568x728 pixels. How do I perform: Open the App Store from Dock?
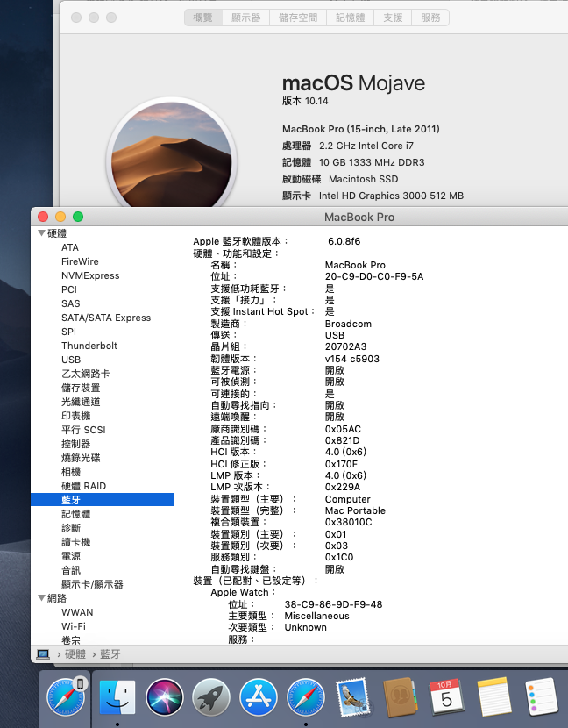coord(259,697)
